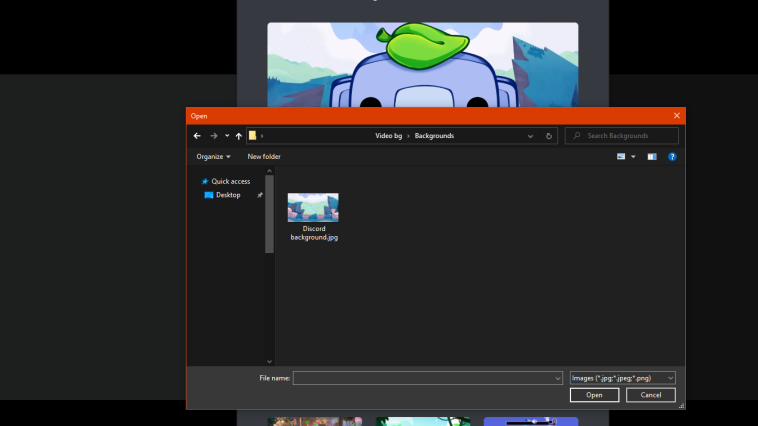Click the Search Backgrounds field
Screen dimensions: 758x426
[622, 136]
